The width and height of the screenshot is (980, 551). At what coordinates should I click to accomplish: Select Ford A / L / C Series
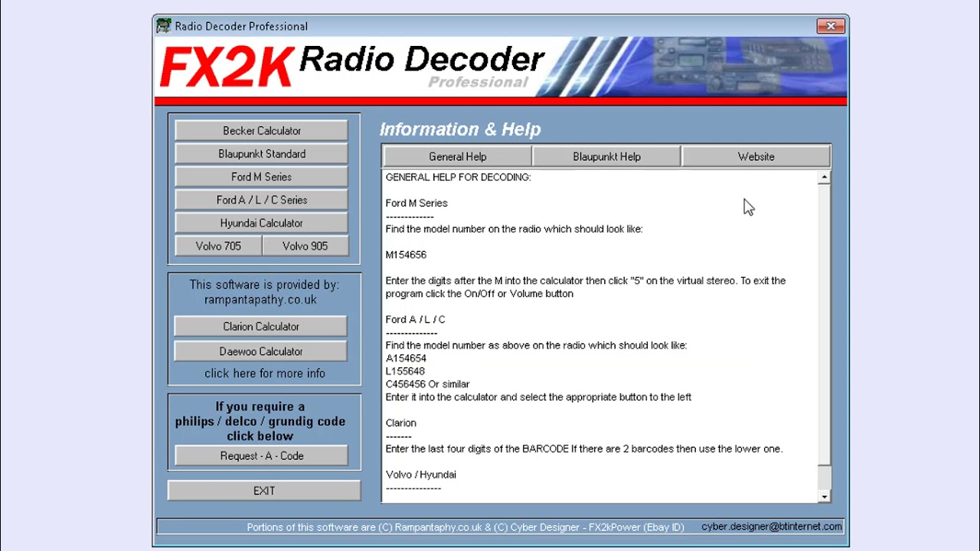(261, 200)
